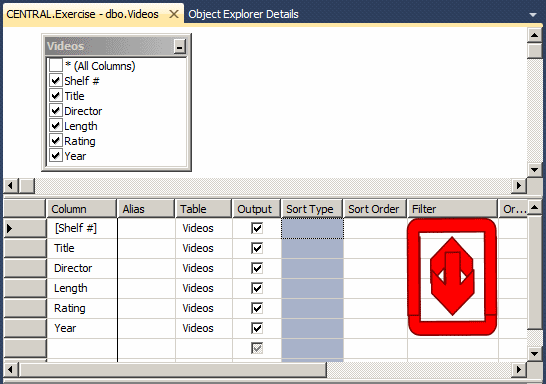Image resolution: width=546 pixels, height=384 pixels.
Task: Click the Table cell Videos in Director row
Action: (204, 268)
